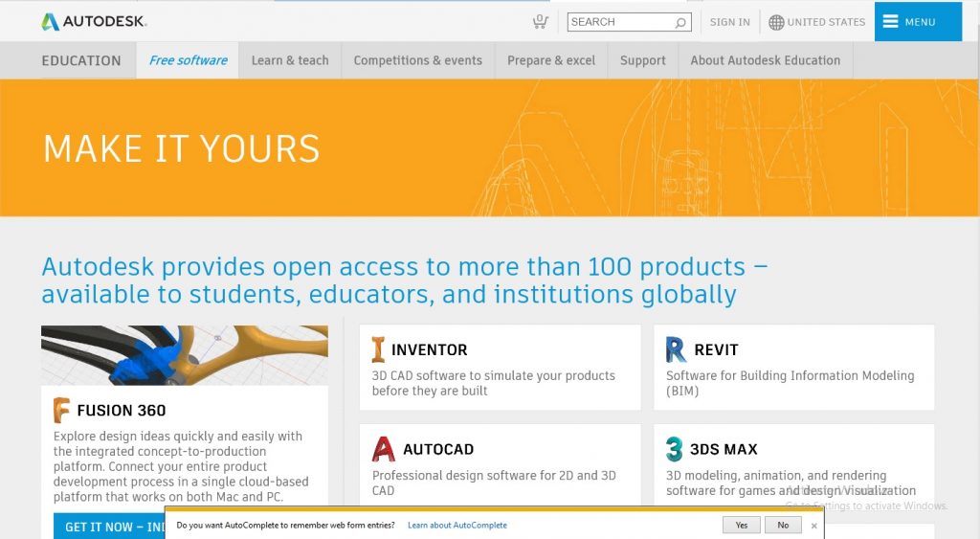Click the SIGN IN link

[729, 22]
